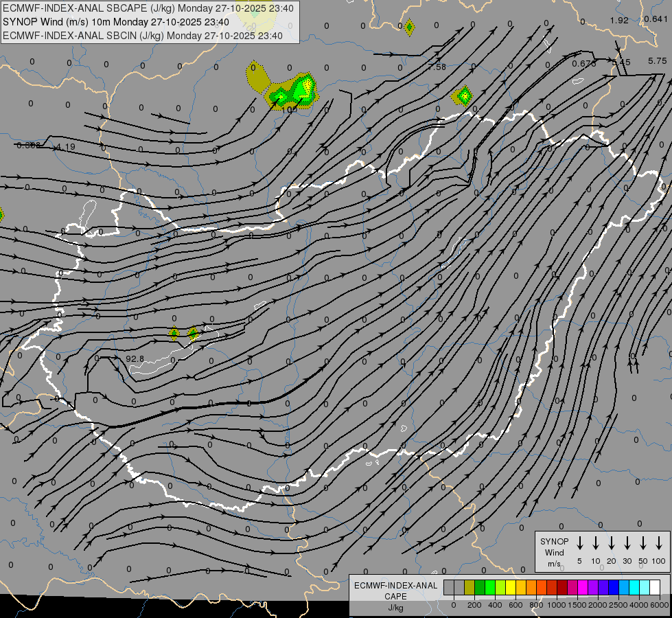
Task: Pick the white CAPE legend swatch
Action: [x=655, y=587]
